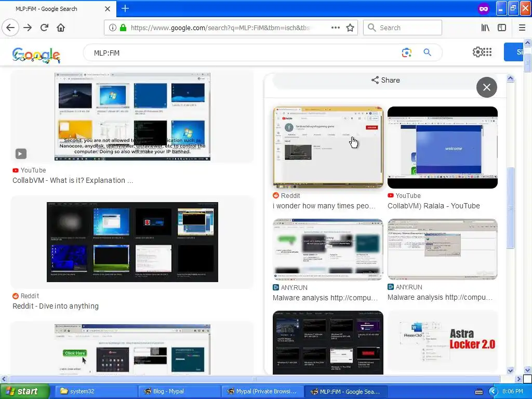Open 'CollabVM - What is it? Explanation' result
This screenshot has height=399, width=532.
click(x=73, y=180)
